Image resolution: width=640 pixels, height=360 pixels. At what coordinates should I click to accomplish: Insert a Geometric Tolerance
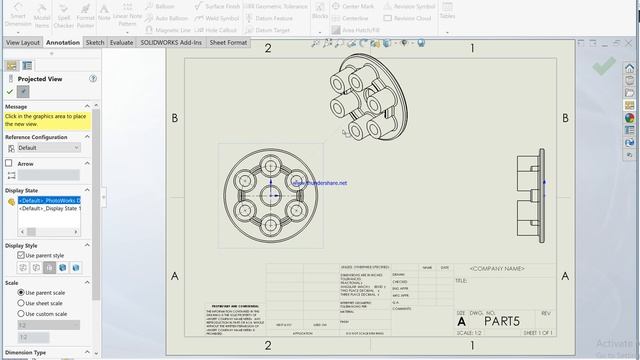(276, 6)
